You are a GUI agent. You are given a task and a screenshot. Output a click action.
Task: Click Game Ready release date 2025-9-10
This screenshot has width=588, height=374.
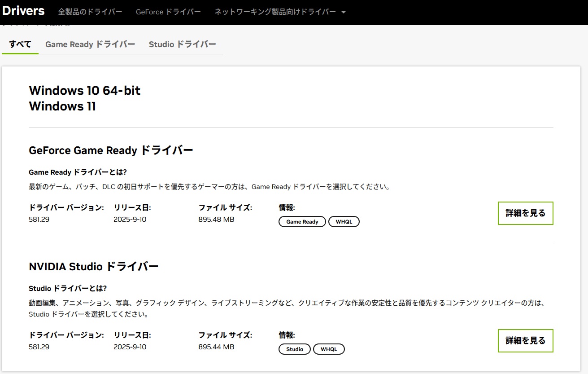[x=130, y=220]
